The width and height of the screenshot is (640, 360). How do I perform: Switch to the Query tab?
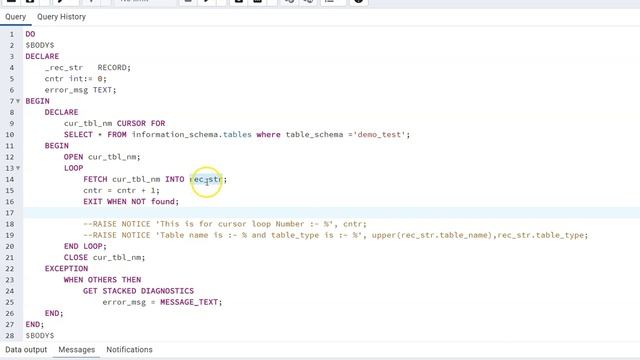click(16, 17)
